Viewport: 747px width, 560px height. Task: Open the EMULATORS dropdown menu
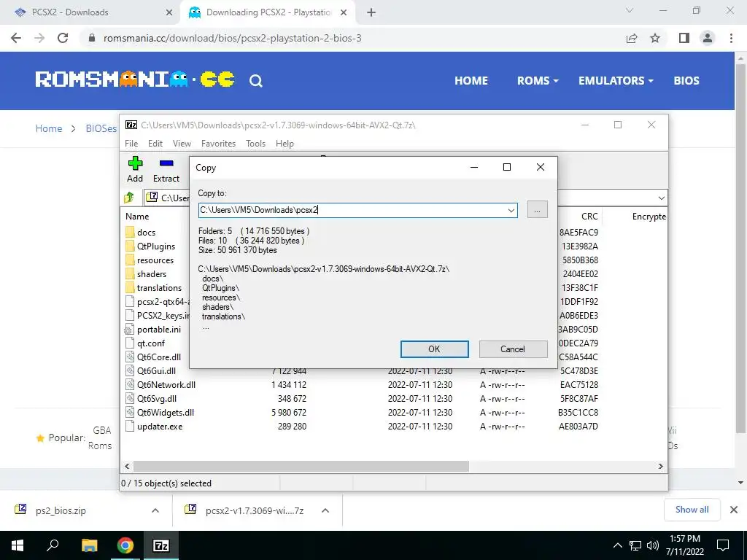(616, 80)
